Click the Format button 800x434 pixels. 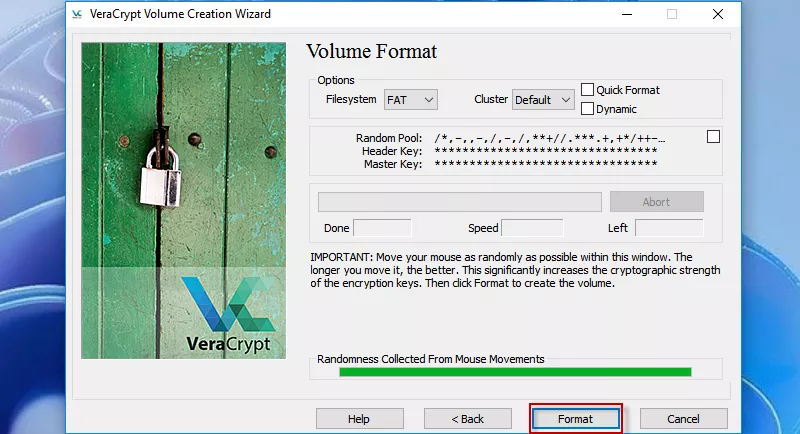pyautogui.click(x=576, y=419)
